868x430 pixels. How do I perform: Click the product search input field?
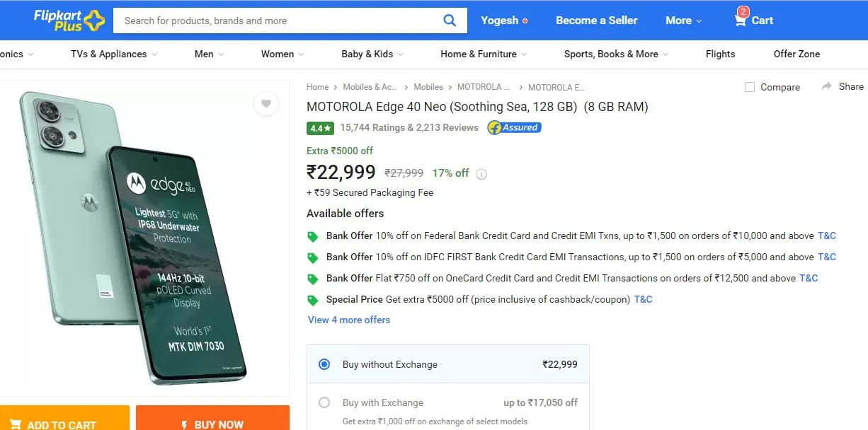tap(276, 21)
